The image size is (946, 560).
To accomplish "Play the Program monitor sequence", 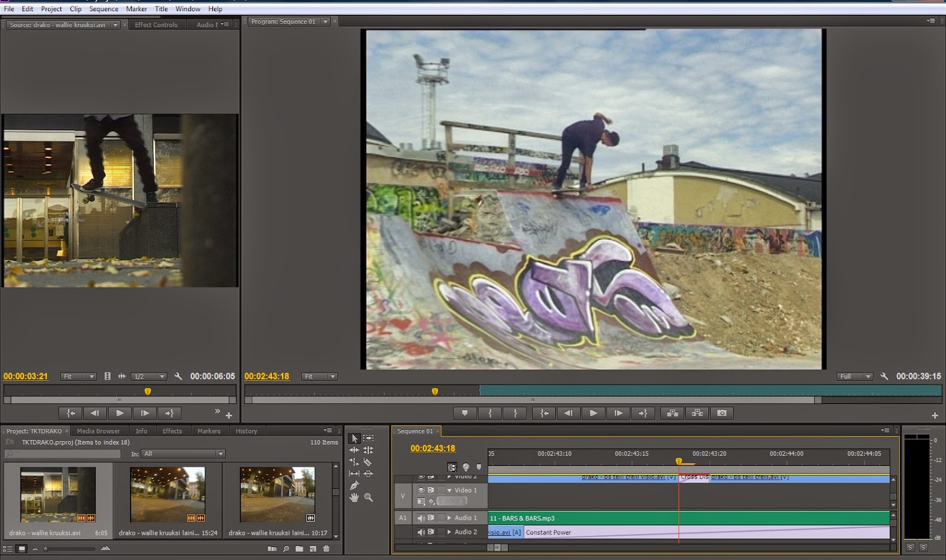I will [x=593, y=413].
